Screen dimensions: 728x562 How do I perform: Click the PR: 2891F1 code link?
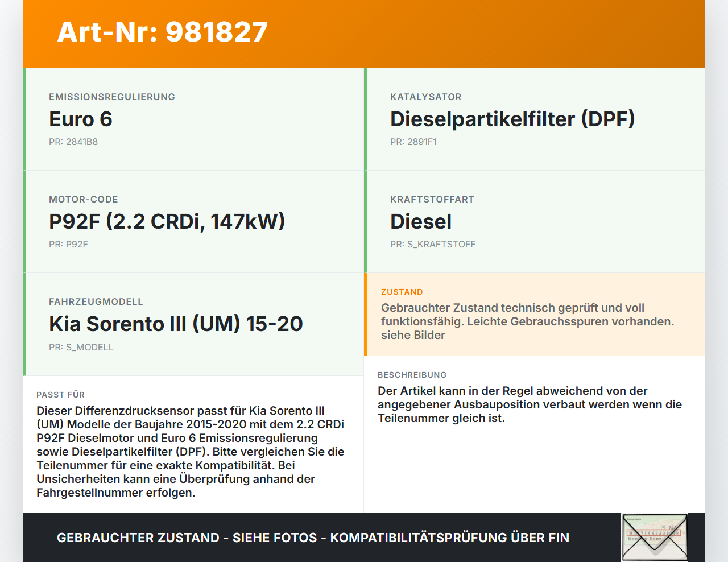413,142
